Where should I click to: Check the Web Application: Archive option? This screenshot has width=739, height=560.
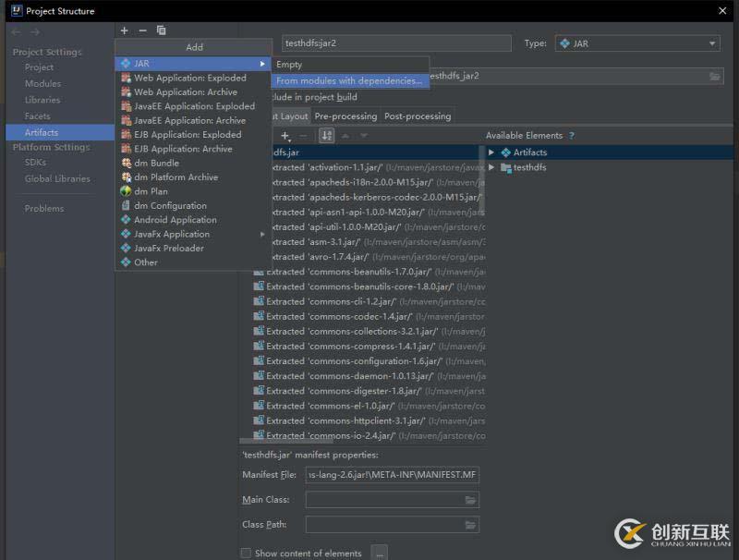pos(185,91)
